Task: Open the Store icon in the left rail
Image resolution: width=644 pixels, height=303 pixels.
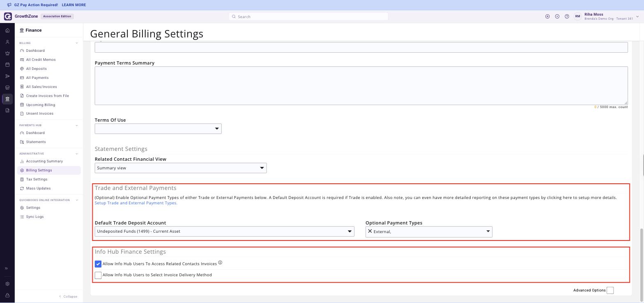Action: coord(7,88)
